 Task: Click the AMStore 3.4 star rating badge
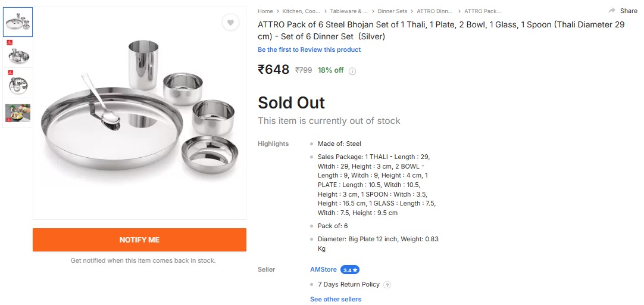click(x=350, y=270)
